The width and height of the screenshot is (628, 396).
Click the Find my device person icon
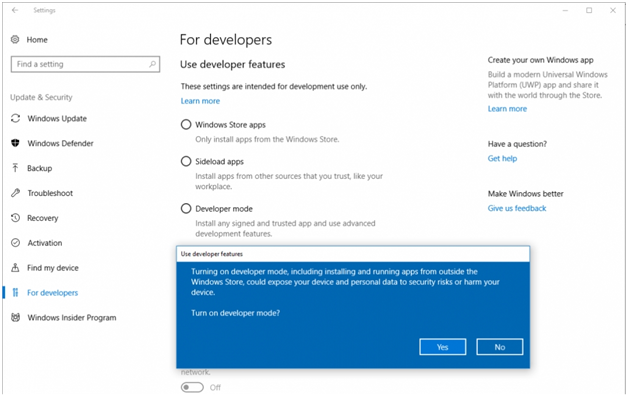(x=16, y=267)
